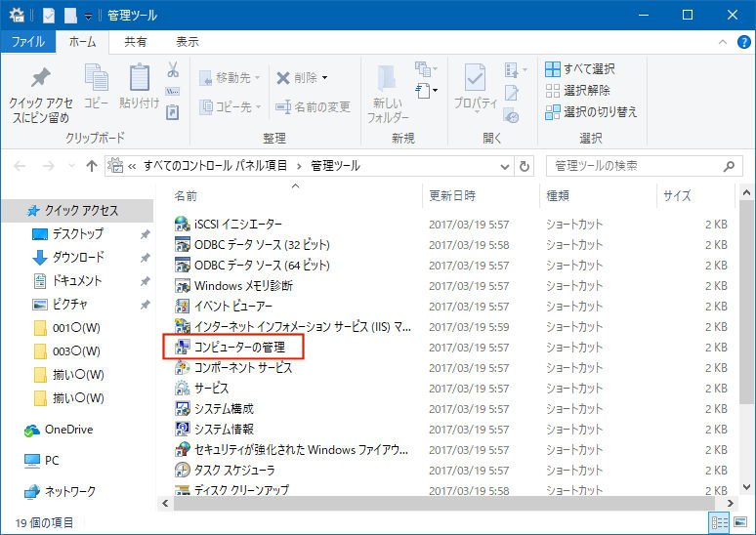
Task: Expand the address bar history dropdown
Action: (x=504, y=166)
